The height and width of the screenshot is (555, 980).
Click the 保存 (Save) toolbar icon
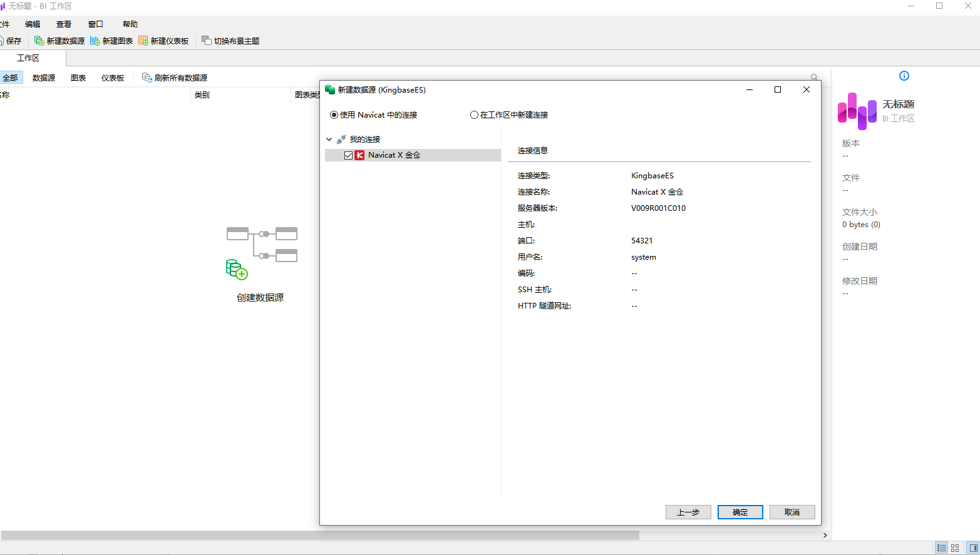[x=2, y=41]
